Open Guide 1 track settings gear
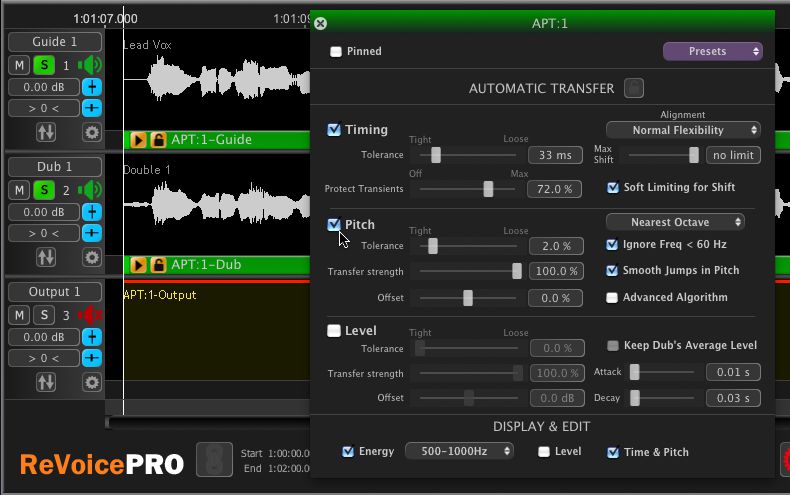This screenshot has height=495, width=790. (92, 133)
